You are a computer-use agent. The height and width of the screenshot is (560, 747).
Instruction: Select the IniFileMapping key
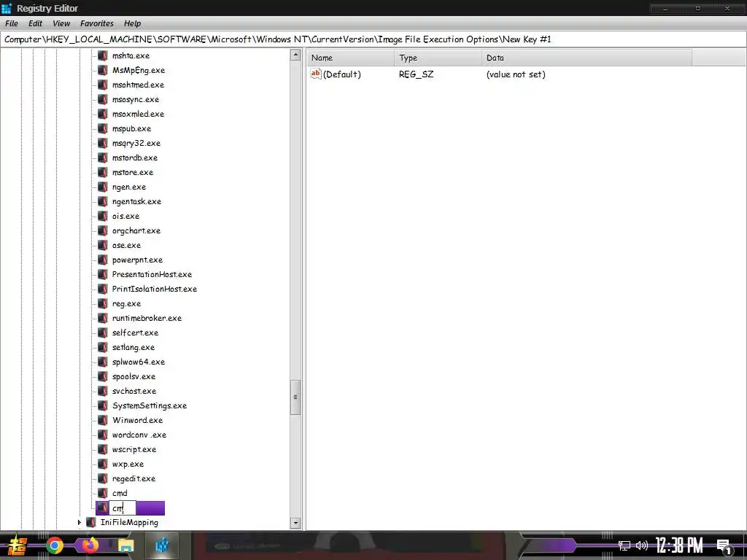pos(129,522)
